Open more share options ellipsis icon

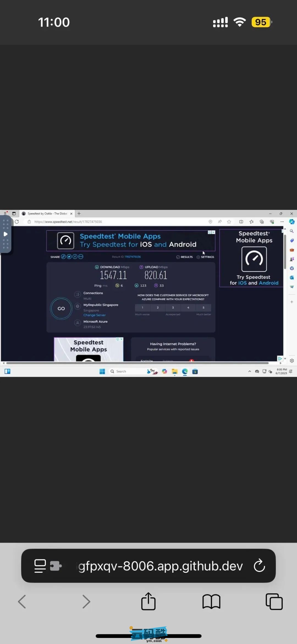[x=81, y=257]
